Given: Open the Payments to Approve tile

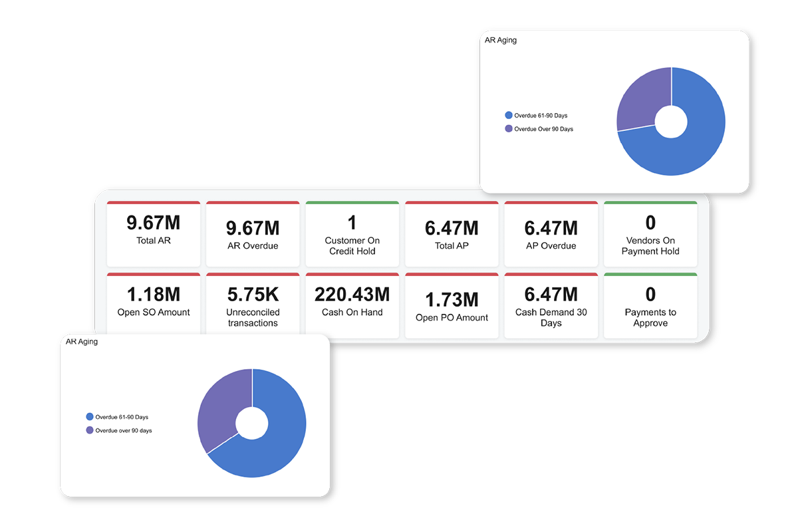Looking at the screenshot, I should (650, 305).
